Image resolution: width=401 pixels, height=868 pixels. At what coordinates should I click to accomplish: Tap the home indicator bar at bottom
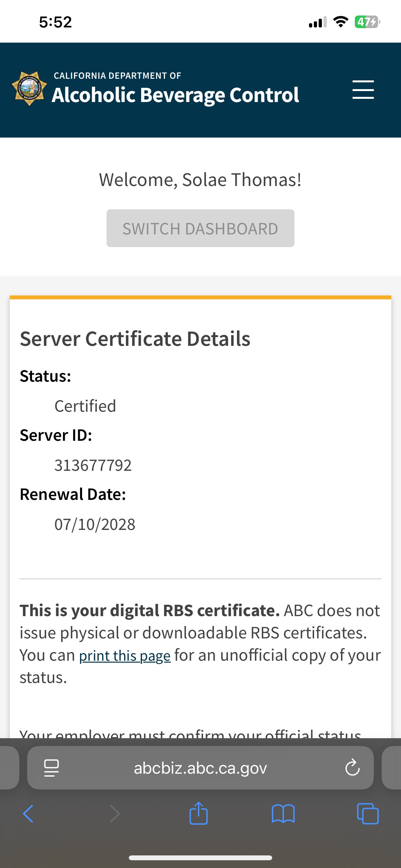pos(200,858)
